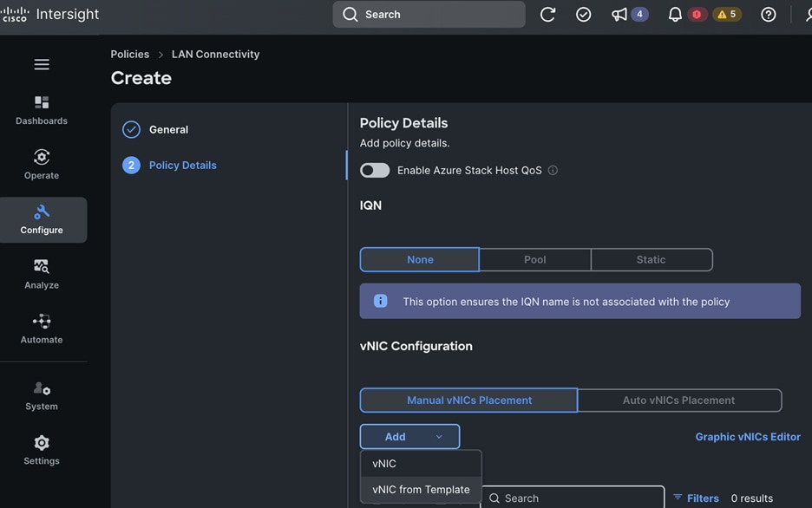The width and height of the screenshot is (812, 508).
Task: Click the step 2 circle icon
Action: (131, 165)
